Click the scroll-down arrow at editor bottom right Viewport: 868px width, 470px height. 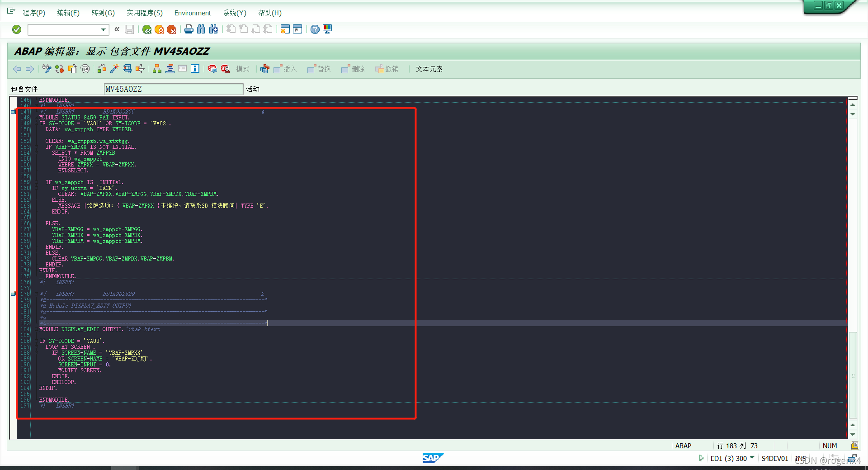coord(853,434)
